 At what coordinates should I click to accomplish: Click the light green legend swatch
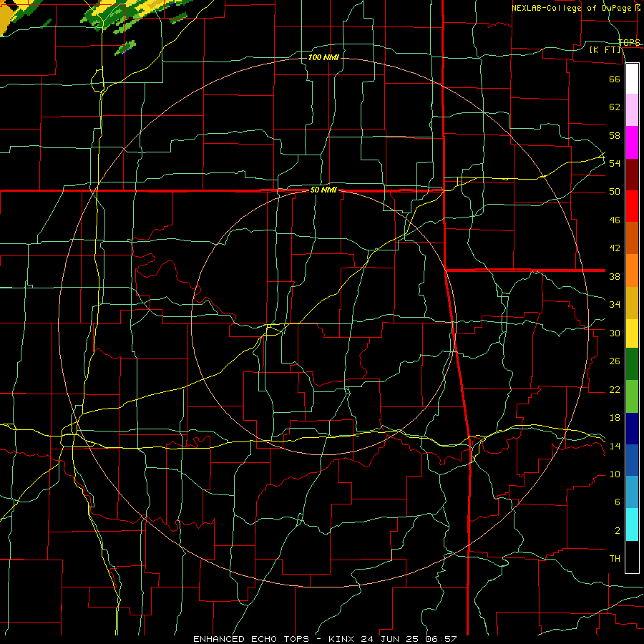(632, 396)
